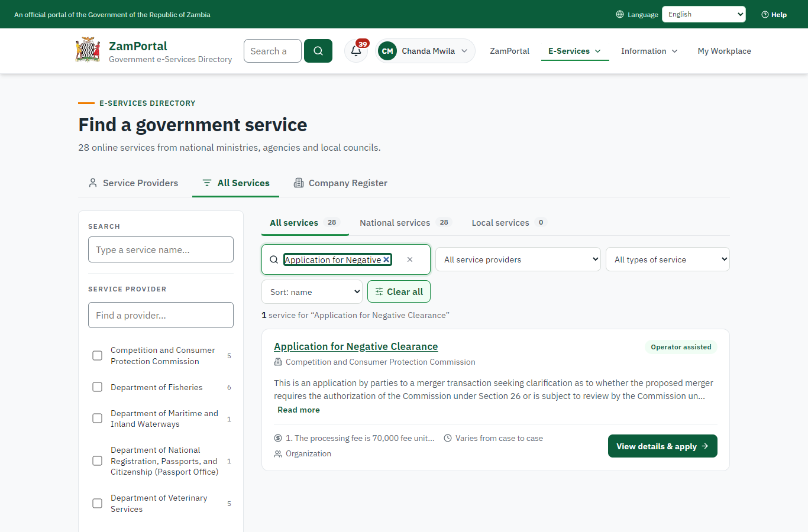Check Department of Maritime and Inland Waterways
The width and height of the screenshot is (808, 532).
tap(98, 419)
